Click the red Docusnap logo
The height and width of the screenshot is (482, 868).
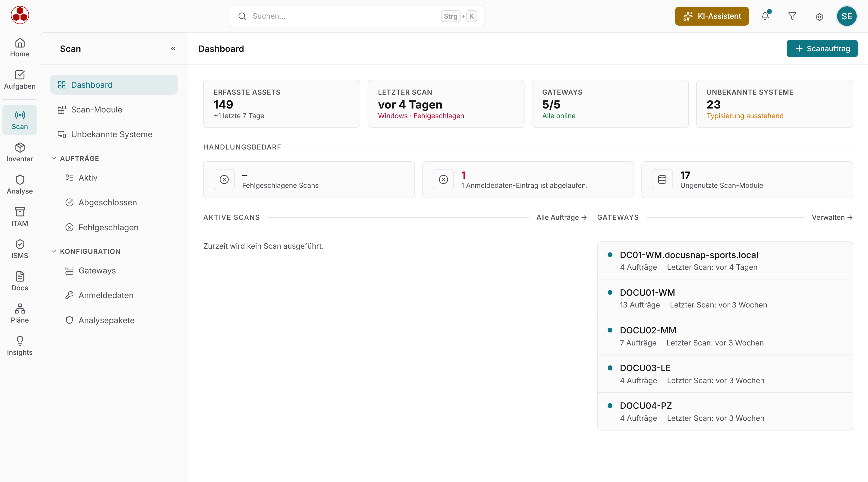coord(20,15)
